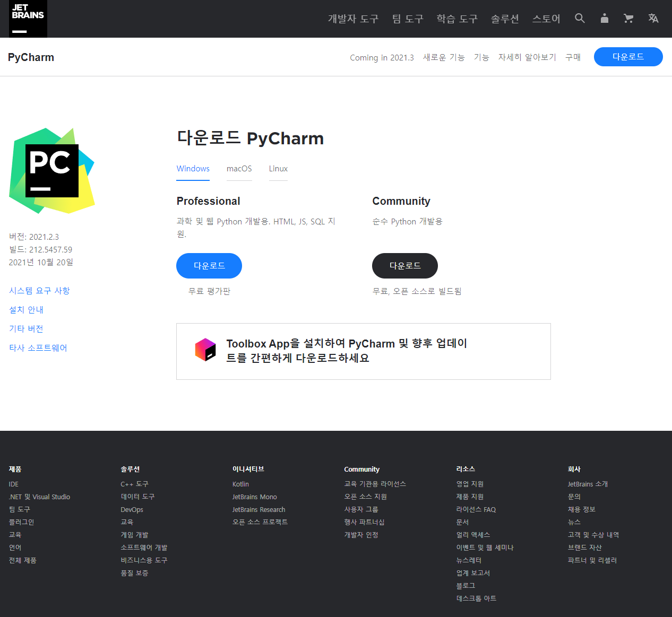
Task: Open Coming in 2021.3 page
Action: pos(382,57)
